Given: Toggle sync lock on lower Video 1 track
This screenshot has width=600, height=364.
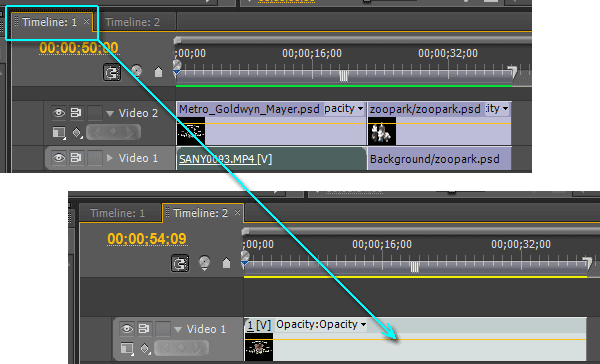Looking at the screenshot, I should click(x=144, y=328).
